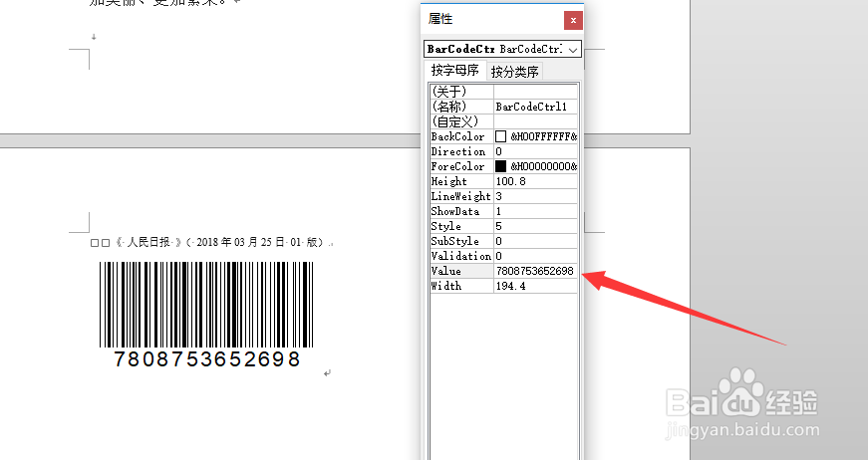Select the barcode control in the document
This screenshot has height=460, width=868.
(x=206, y=314)
